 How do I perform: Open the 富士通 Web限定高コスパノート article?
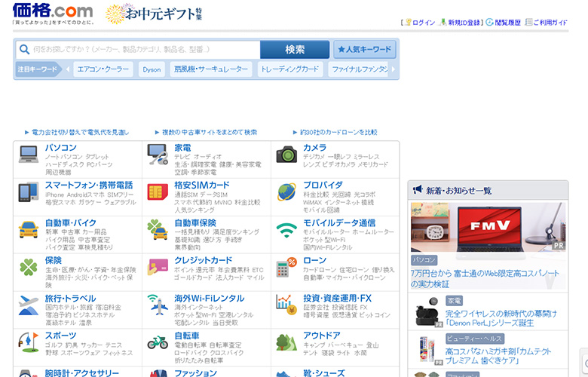point(485,278)
